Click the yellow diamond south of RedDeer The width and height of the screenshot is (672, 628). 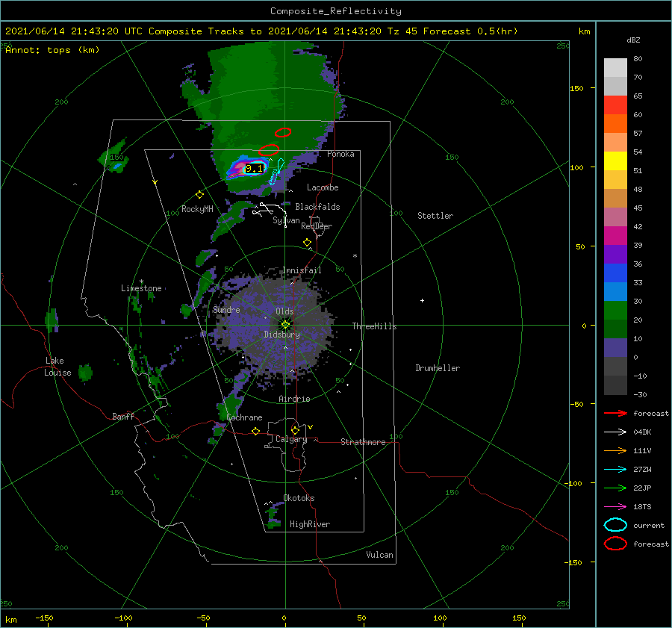click(x=307, y=243)
